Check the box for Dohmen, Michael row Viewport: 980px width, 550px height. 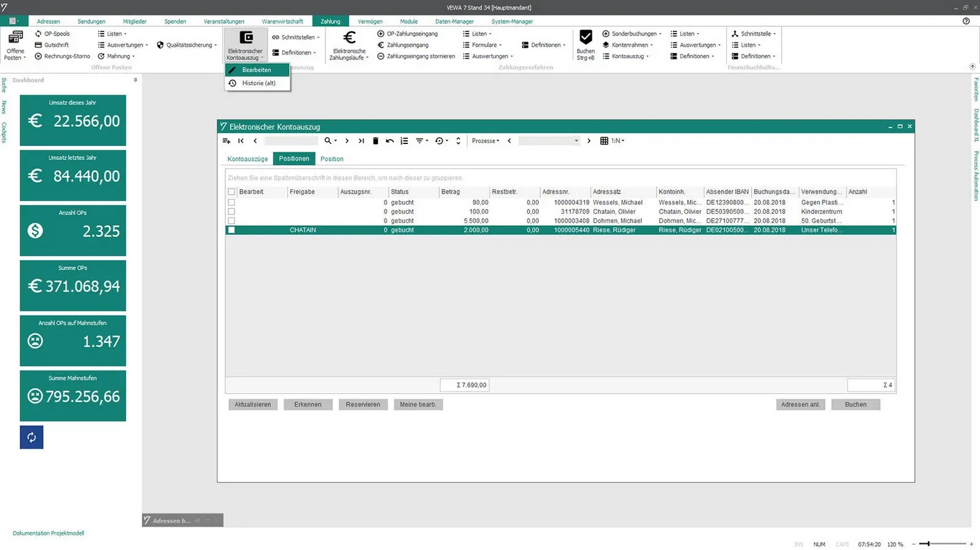point(232,221)
